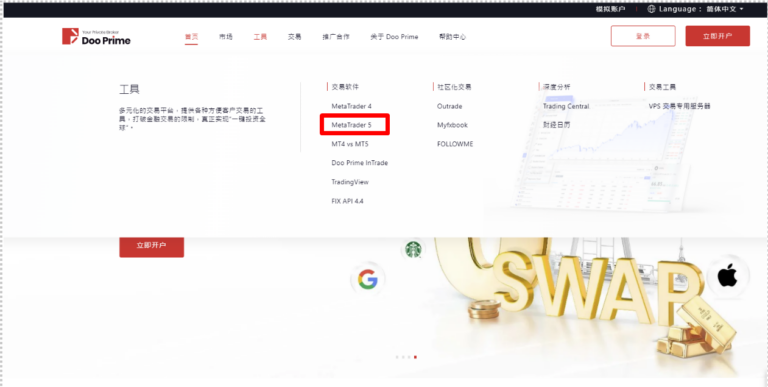The width and height of the screenshot is (768, 387).
Task: Open the 交易 menu
Action: coord(294,37)
